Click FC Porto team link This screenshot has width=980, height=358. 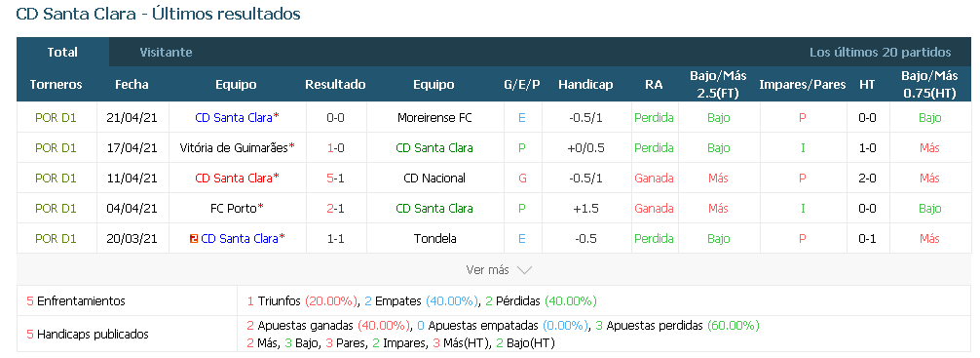tap(234, 209)
